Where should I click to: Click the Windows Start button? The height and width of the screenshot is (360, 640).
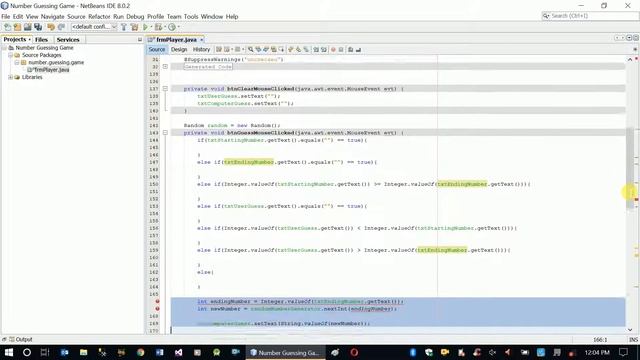click(9, 352)
